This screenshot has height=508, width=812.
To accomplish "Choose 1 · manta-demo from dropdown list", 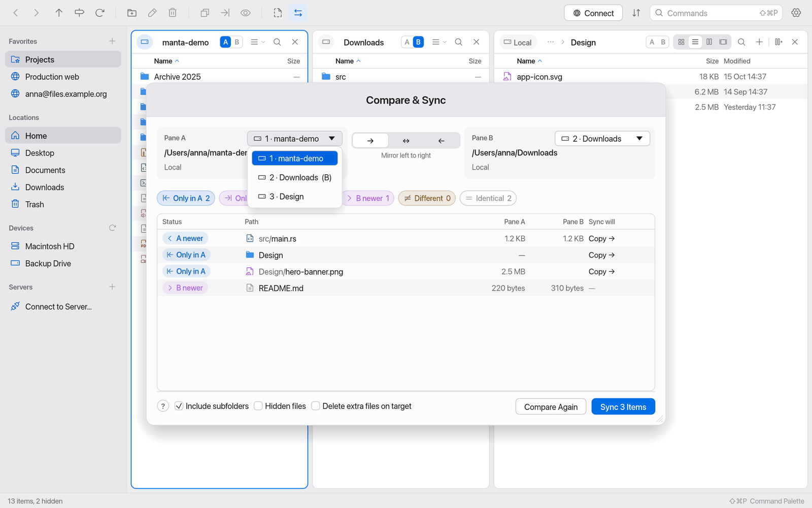I will pyautogui.click(x=295, y=158).
